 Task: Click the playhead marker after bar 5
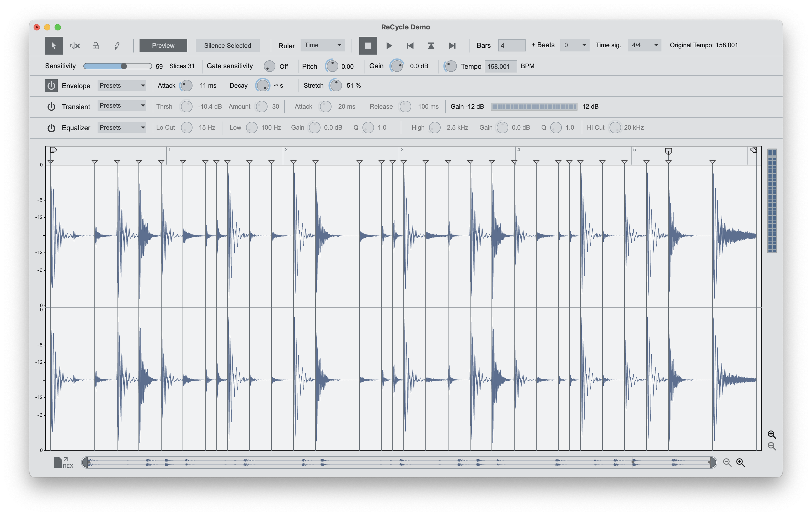[668, 151]
